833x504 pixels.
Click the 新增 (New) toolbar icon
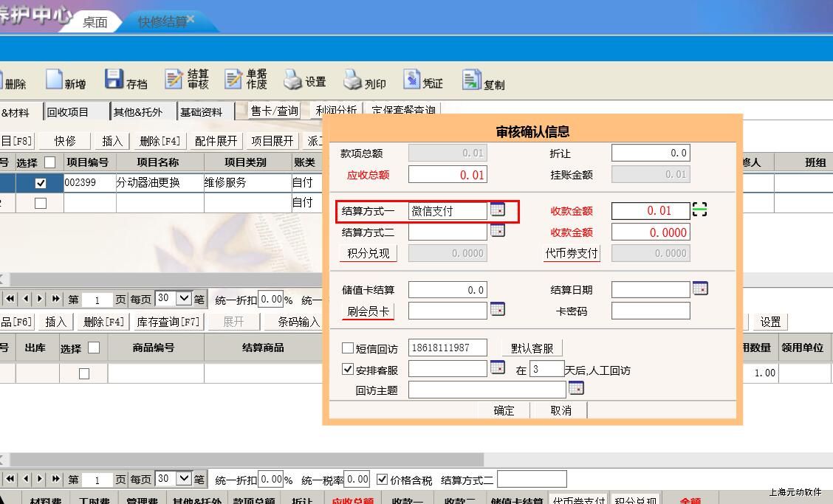[55, 80]
